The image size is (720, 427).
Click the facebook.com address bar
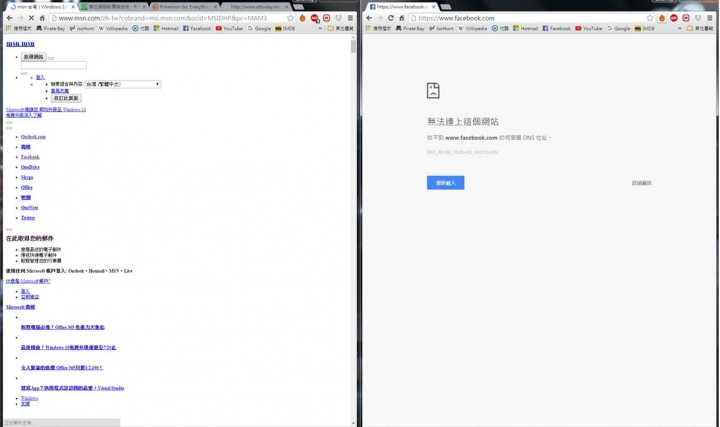[531, 18]
